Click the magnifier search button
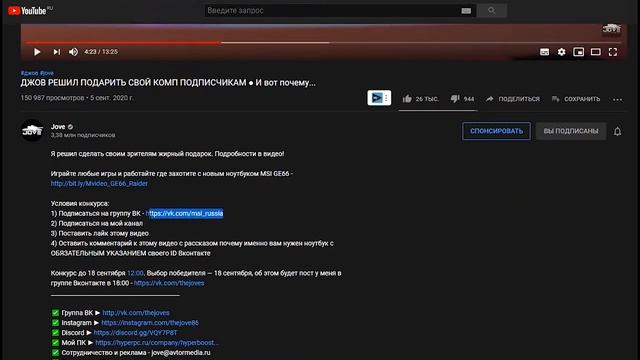 [491, 11]
